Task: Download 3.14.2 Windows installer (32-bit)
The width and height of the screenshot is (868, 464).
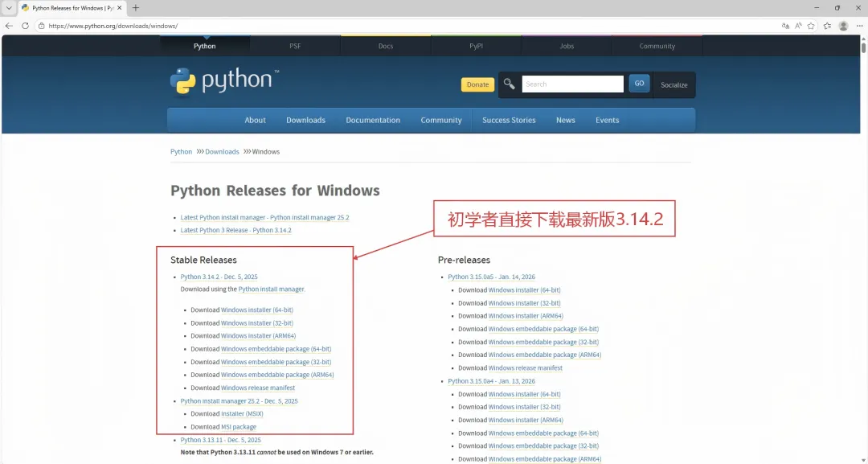Action: [257, 323]
